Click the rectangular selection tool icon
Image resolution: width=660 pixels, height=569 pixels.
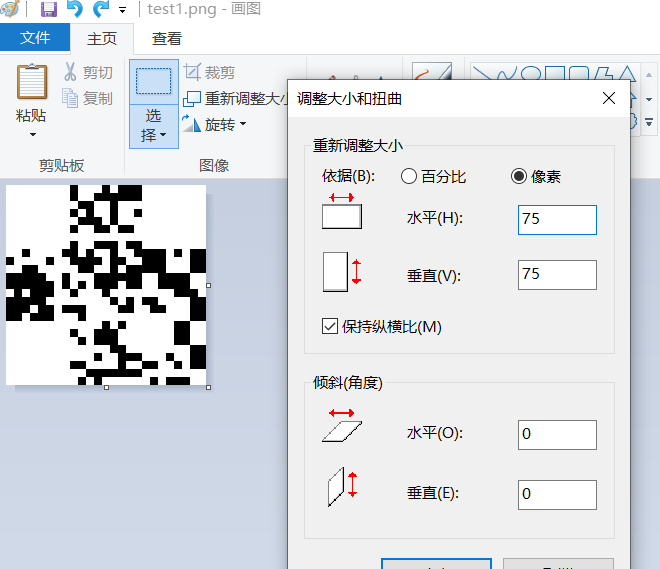(154, 82)
